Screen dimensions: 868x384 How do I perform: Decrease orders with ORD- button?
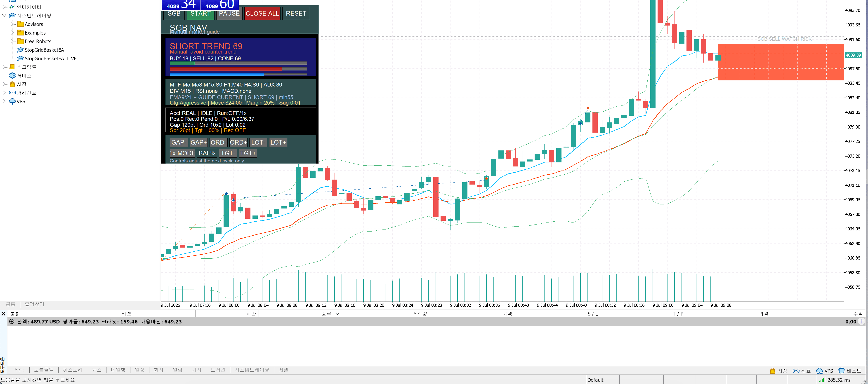point(218,143)
